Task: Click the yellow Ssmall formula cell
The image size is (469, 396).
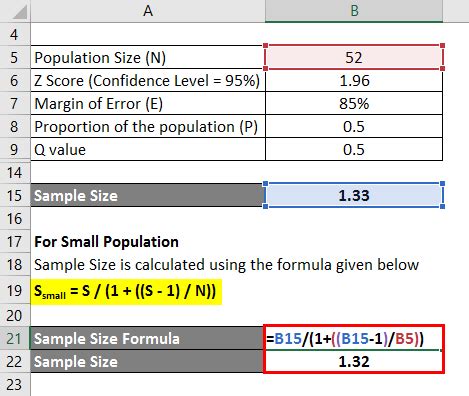Action: [126, 291]
